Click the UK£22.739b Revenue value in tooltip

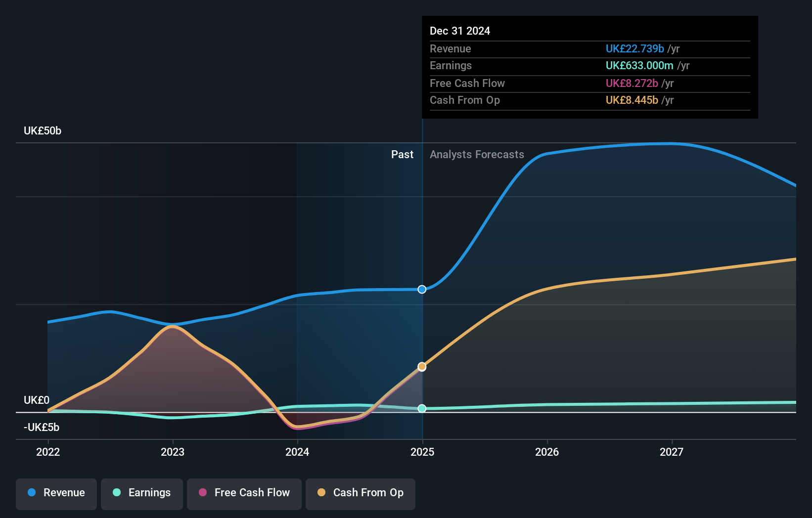[634, 48]
